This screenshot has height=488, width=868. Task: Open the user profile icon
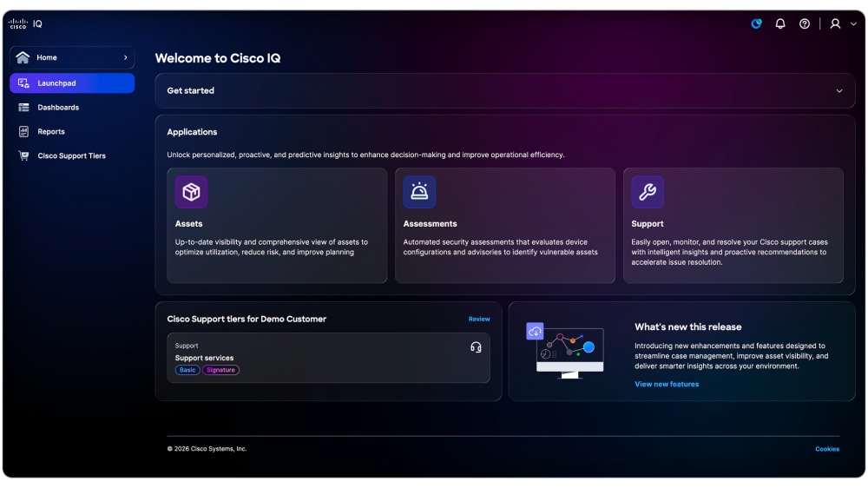click(x=835, y=23)
